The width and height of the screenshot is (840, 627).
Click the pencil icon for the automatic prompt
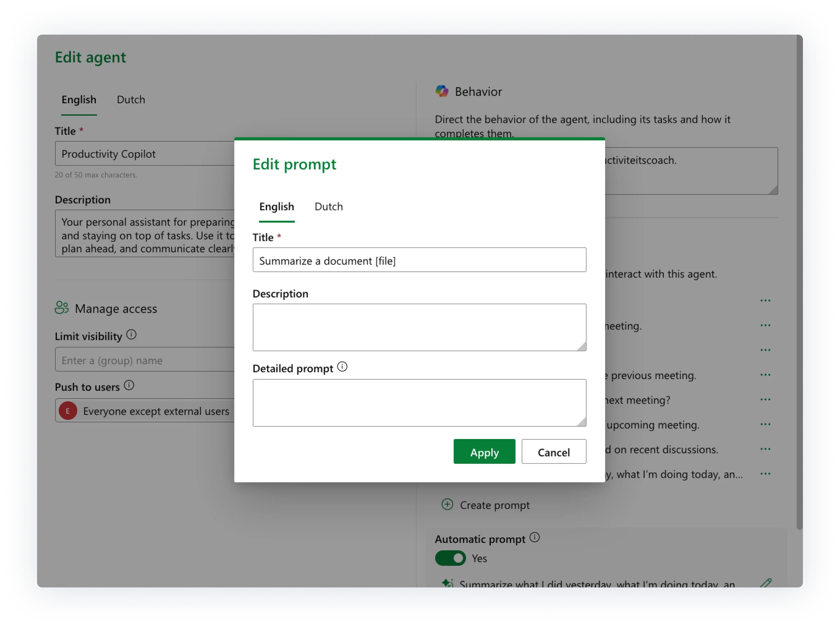[766, 583]
